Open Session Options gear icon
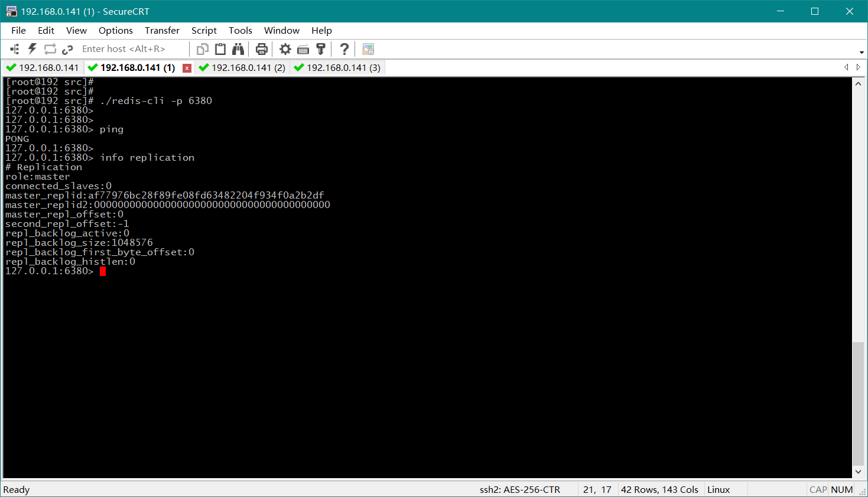Viewport: 868px width, 497px height. [285, 49]
